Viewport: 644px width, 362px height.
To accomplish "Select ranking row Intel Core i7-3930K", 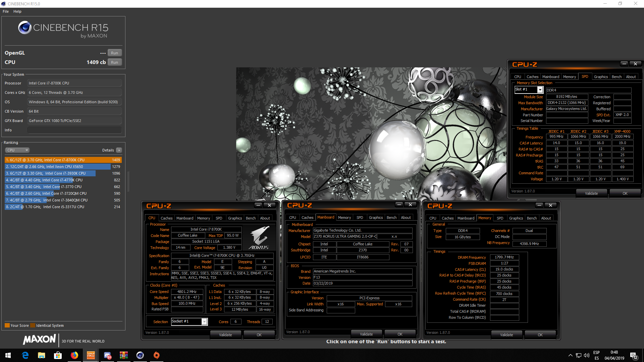I will pyautogui.click(x=63, y=173).
